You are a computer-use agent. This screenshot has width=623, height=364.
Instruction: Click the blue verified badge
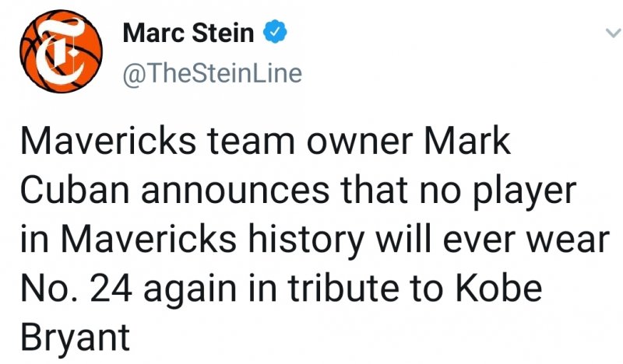[276, 33]
